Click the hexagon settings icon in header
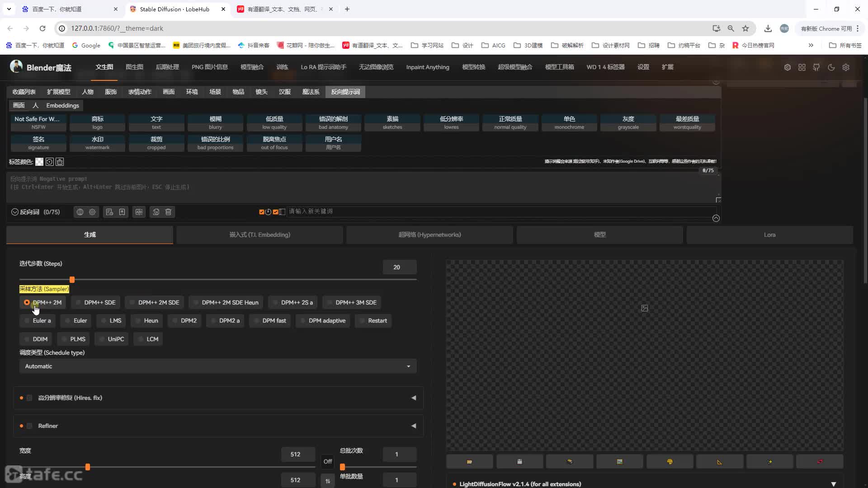 click(x=788, y=67)
